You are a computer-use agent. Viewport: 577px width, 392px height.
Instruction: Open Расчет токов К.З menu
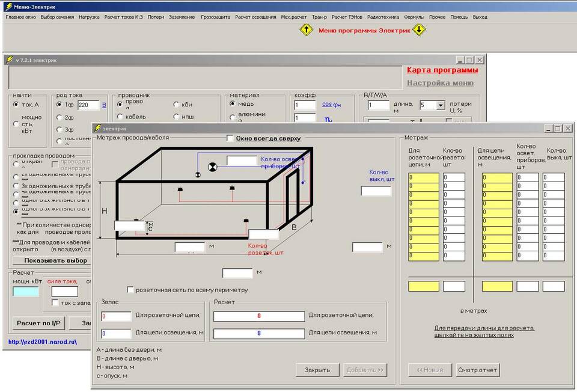(123, 17)
